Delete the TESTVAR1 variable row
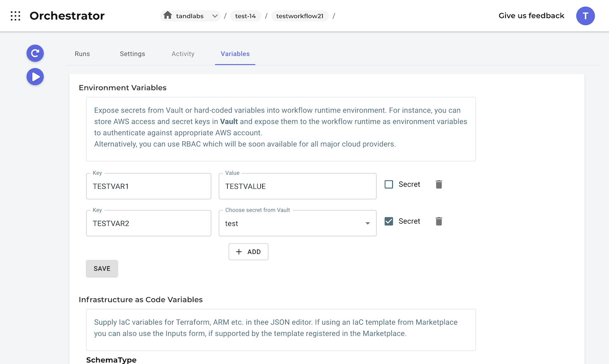Viewport: 609px width, 364px height. (439, 184)
